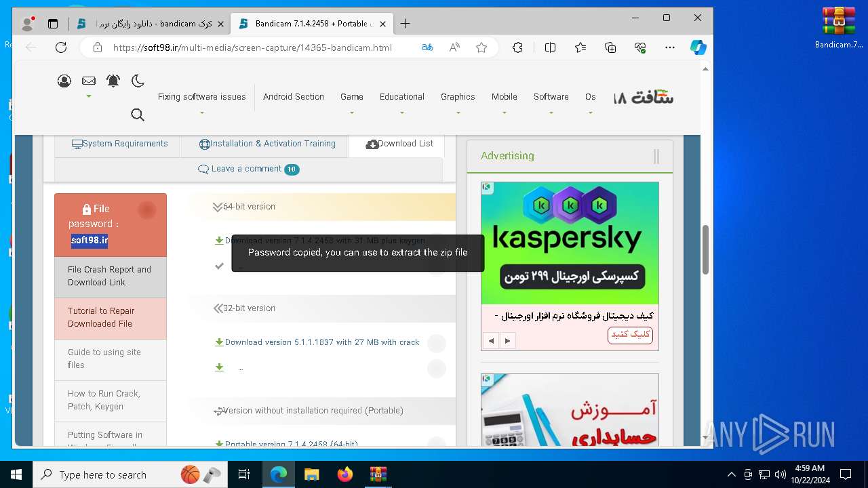The image size is (868, 488).
Task: Open the site search magnifier
Action: click(x=138, y=115)
